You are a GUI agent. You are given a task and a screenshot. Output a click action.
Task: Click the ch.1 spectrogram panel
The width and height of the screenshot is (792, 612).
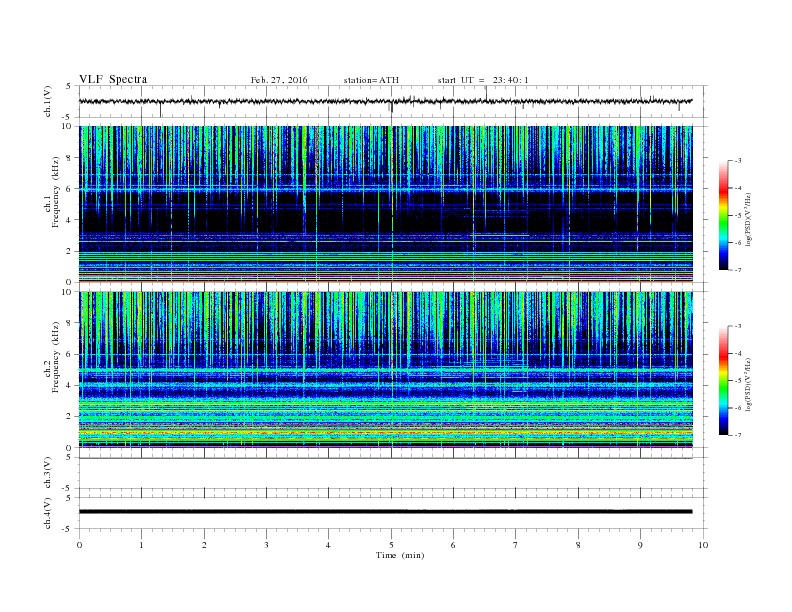pyautogui.click(x=385, y=204)
